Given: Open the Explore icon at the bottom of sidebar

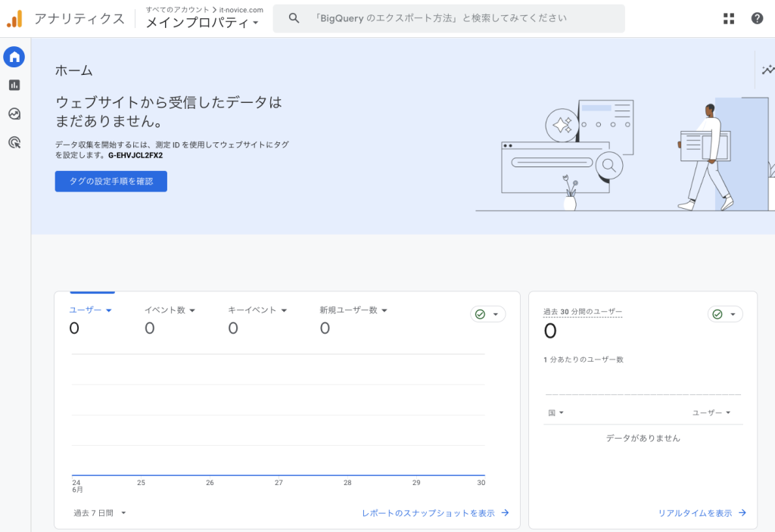Looking at the screenshot, I should pos(14,142).
